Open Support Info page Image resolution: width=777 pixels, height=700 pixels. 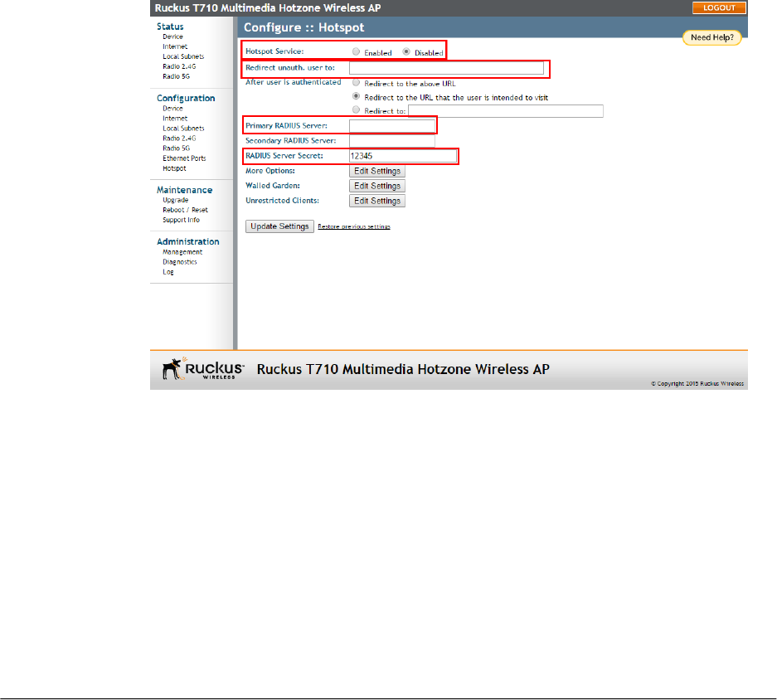pos(181,220)
